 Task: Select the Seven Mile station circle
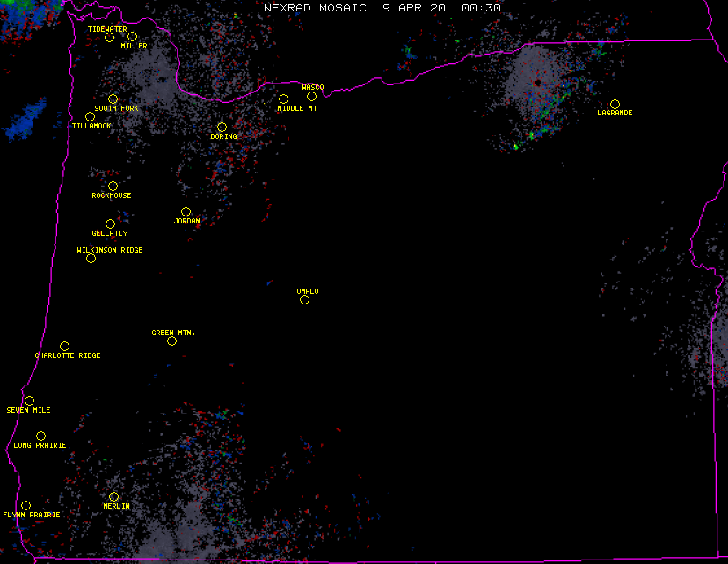pos(29,400)
